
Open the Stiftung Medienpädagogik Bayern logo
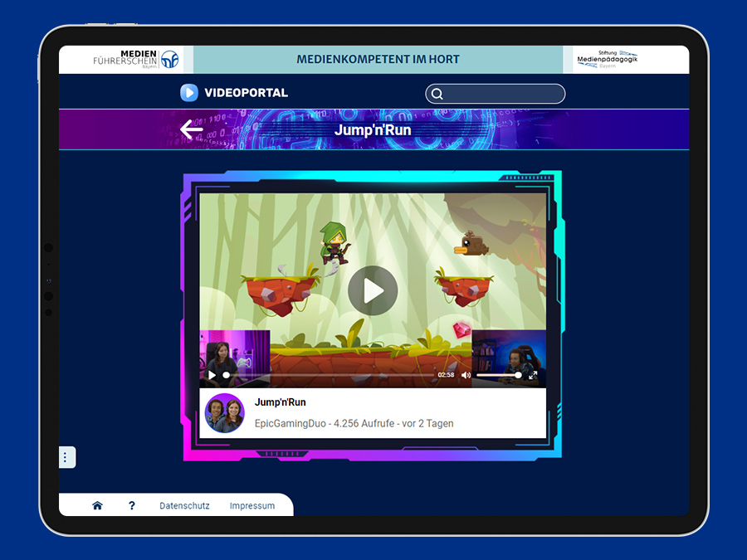click(608, 60)
